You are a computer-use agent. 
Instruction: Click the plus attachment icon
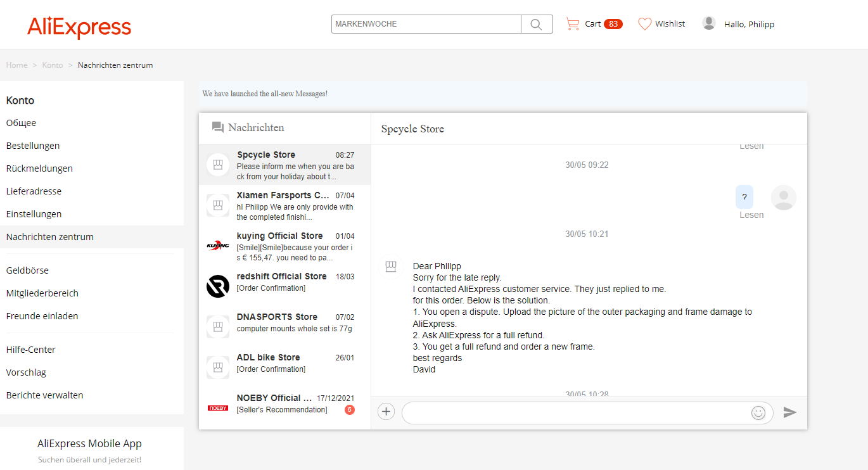pos(386,412)
